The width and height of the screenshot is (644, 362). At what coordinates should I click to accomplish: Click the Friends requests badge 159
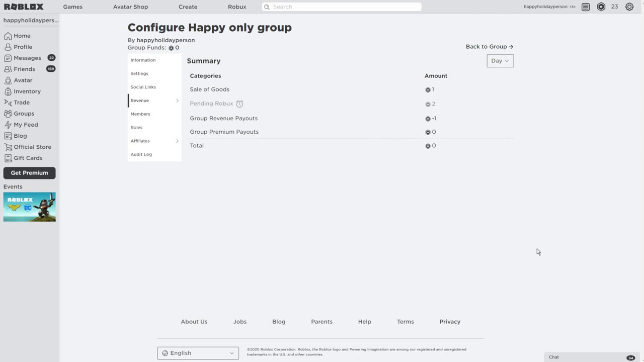tap(51, 69)
